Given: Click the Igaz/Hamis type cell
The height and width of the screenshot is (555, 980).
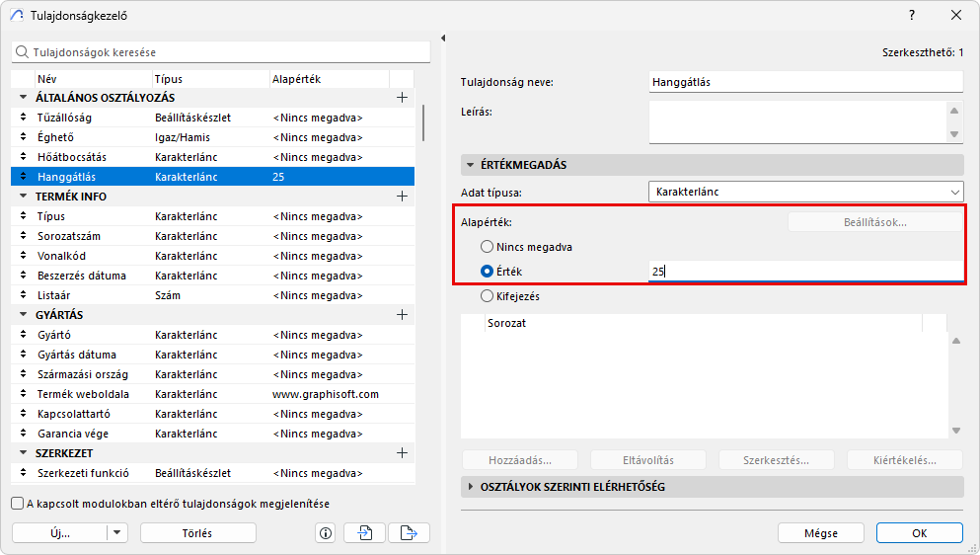Looking at the screenshot, I should click(x=183, y=137).
